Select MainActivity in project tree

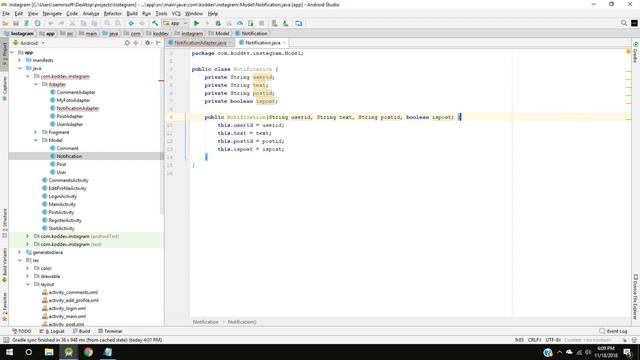point(62,204)
